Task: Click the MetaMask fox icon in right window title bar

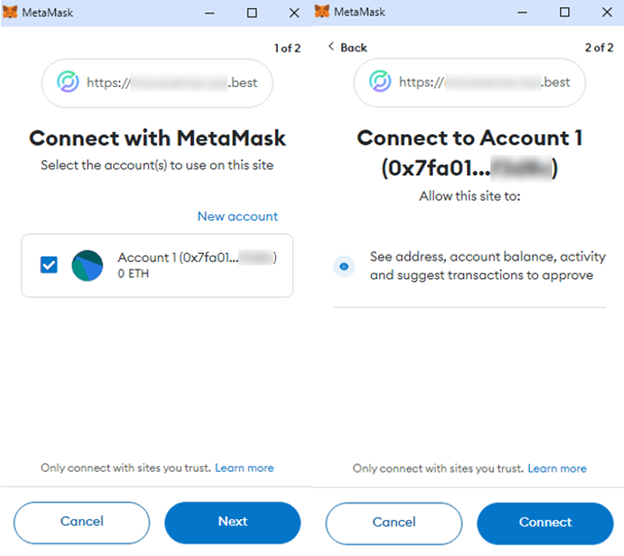Action: (x=324, y=12)
